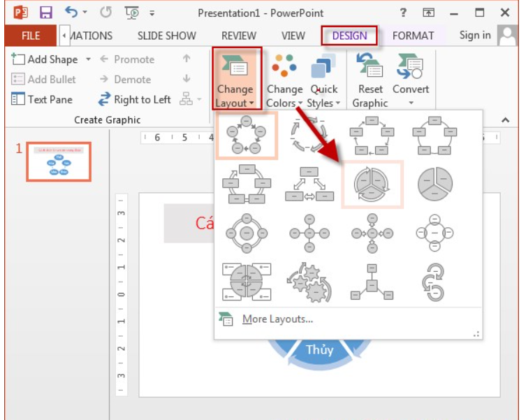Open the FILE tab
The image size is (526, 420).
click(x=30, y=36)
